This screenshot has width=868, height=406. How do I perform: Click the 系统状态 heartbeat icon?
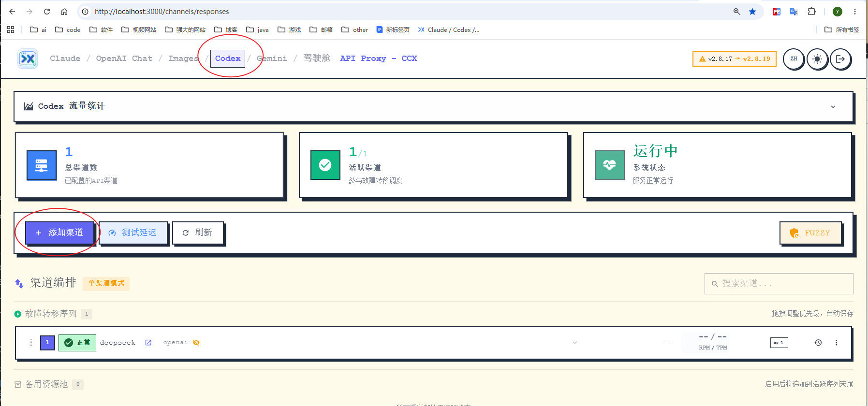610,165
